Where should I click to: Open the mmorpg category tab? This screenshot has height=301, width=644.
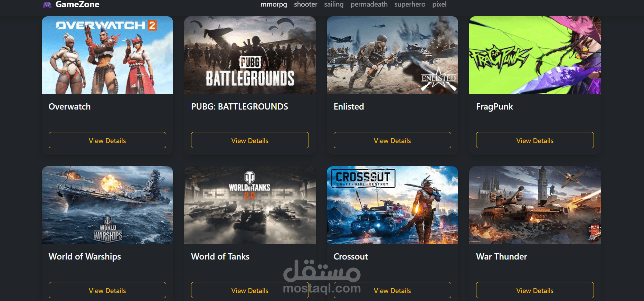tap(274, 4)
